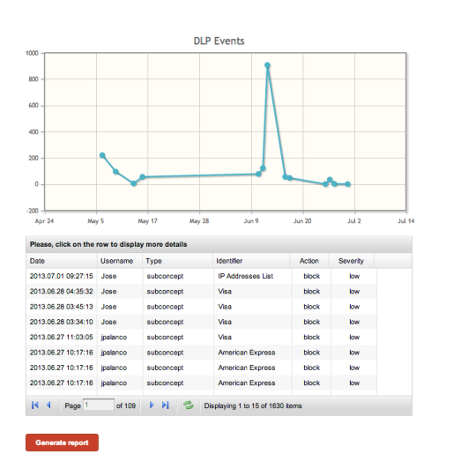The height and width of the screenshot is (461, 476).
Task: Click Jose username in 2013.07.01 row
Action: (x=108, y=276)
